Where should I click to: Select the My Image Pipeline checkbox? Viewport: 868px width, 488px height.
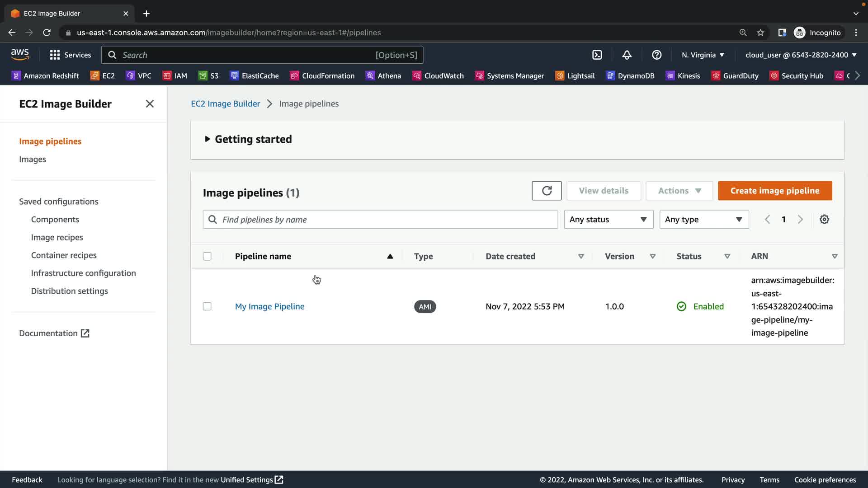pos(207,307)
